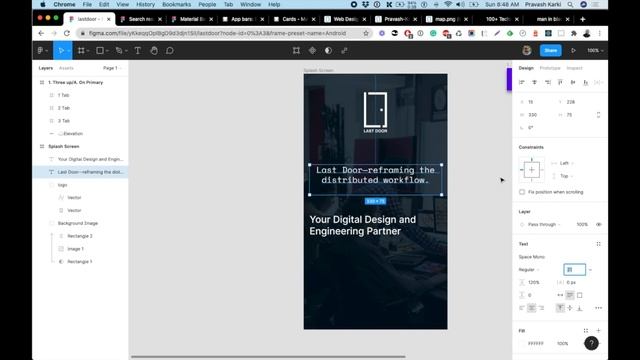Viewport: 640px width, 360px height.
Task: Open Space Mono font family picker
Action: click(532, 257)
